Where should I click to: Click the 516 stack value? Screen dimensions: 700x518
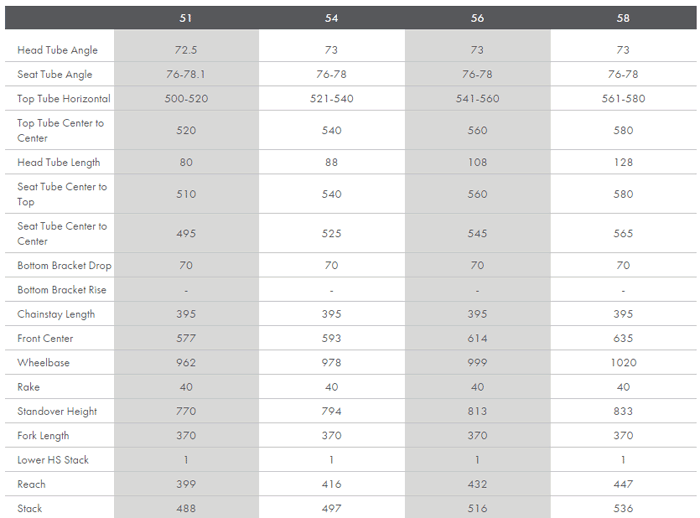click(477, 508)
